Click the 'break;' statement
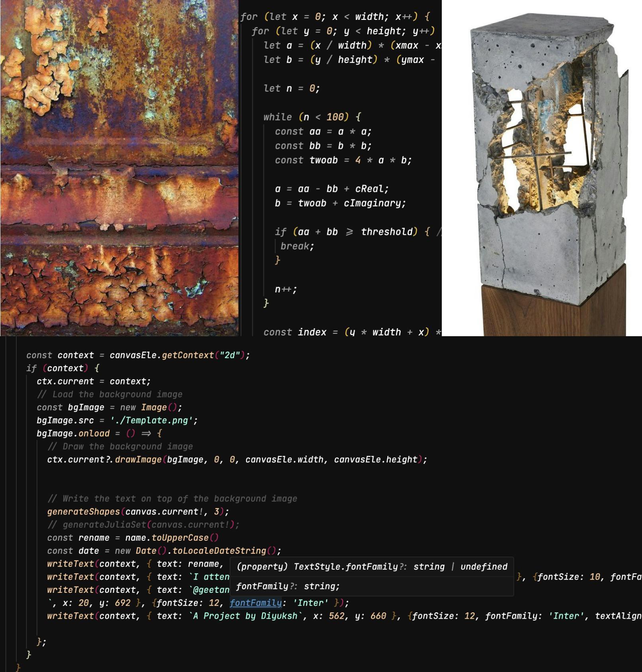Image resolution: width=642 pixels, height=672 pixels. [x=297, y=246]
